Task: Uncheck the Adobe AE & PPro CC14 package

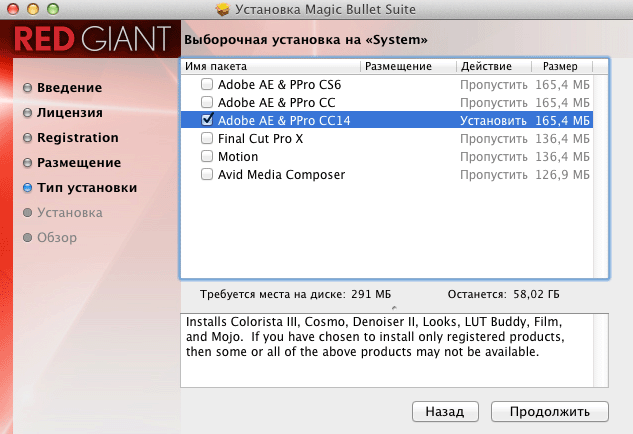Action: pyautogui.click(x=207, y=120)
